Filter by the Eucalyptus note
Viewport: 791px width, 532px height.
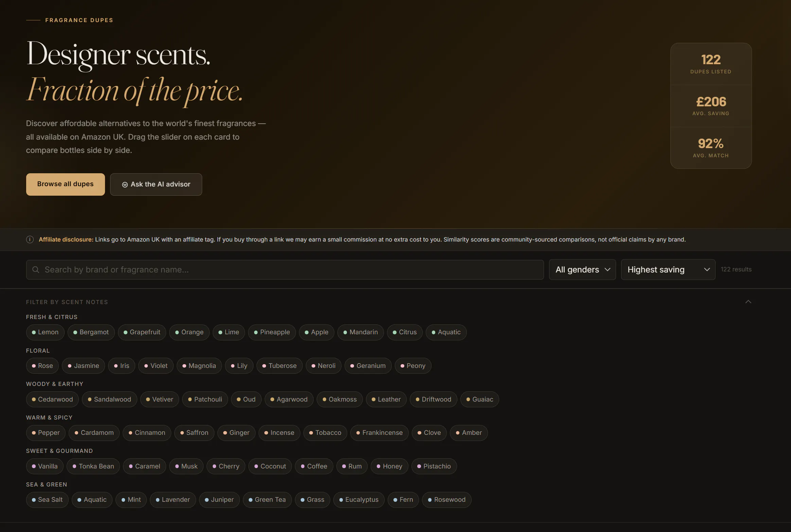click(359, 500)
